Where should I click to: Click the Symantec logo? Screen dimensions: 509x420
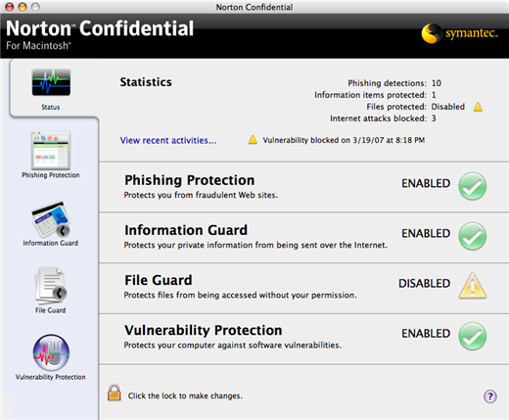coord(460,33)
